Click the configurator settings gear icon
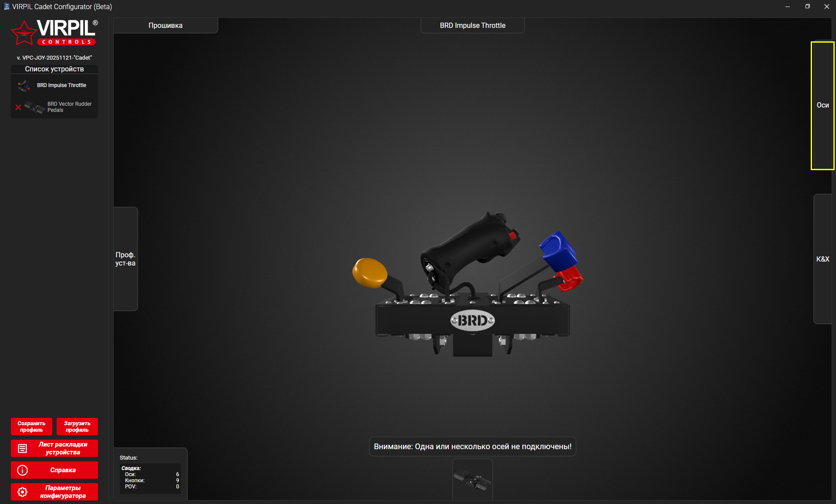 (x=23, y=492)
